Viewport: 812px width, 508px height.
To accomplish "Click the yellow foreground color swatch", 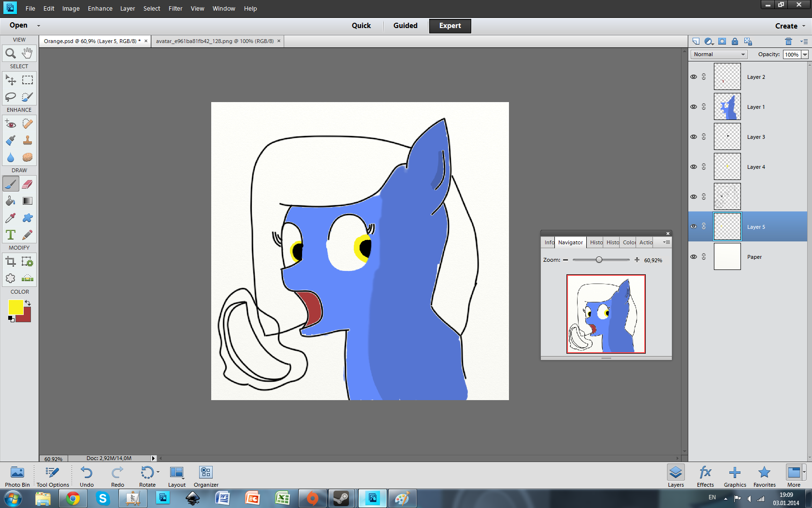I will (x=15, y=307).
